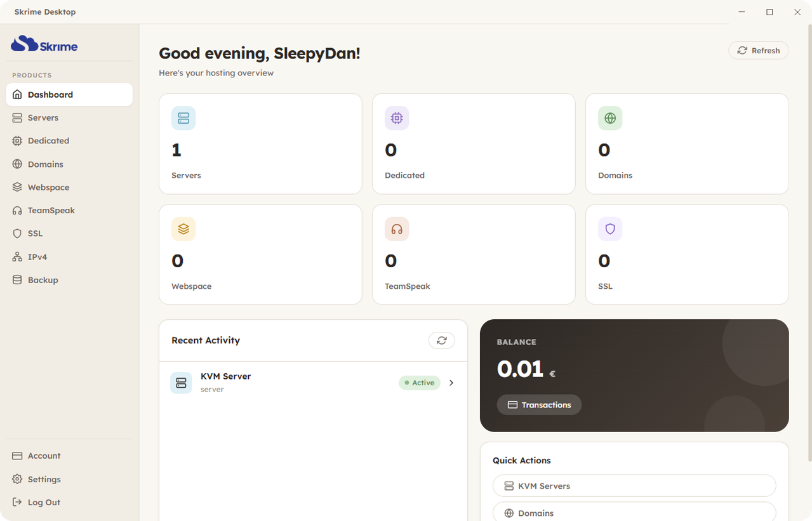The height and width of the screenshot is (521, 812).
Task: Click the KVM Servers quick action button
Action: pos(634,486)
